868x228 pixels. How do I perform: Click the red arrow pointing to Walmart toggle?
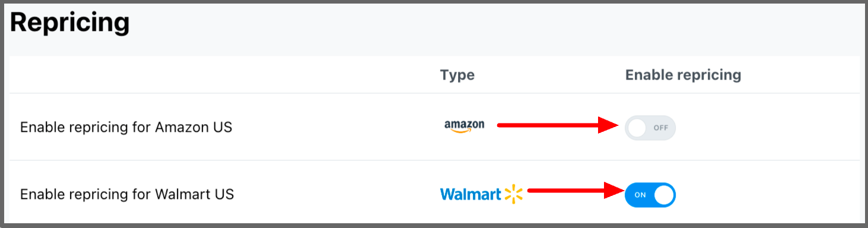[x=575, y=191]
